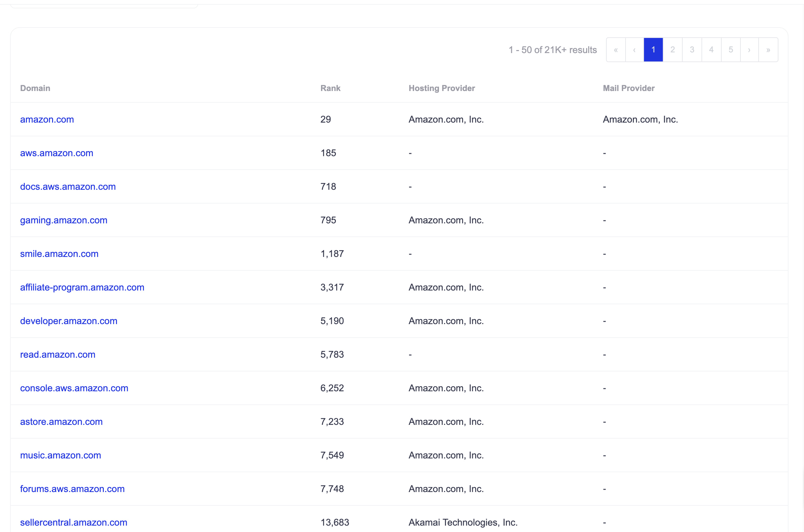Open aws.amazon.com domain link
This screenshot has width=804, height=532.
pyautogui.click(x=56, y=153)
